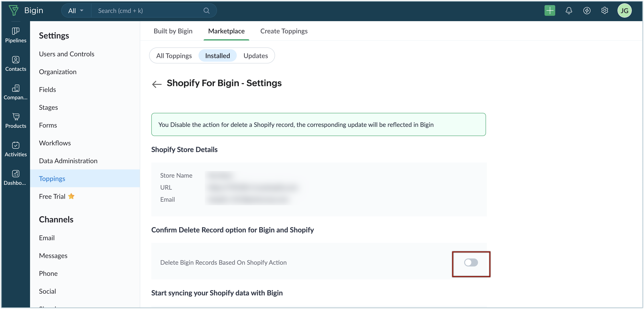Image resolution: width=644 pixels, height=309 pixels.
Task: Open Workflows settings
Action: [55, 143]
